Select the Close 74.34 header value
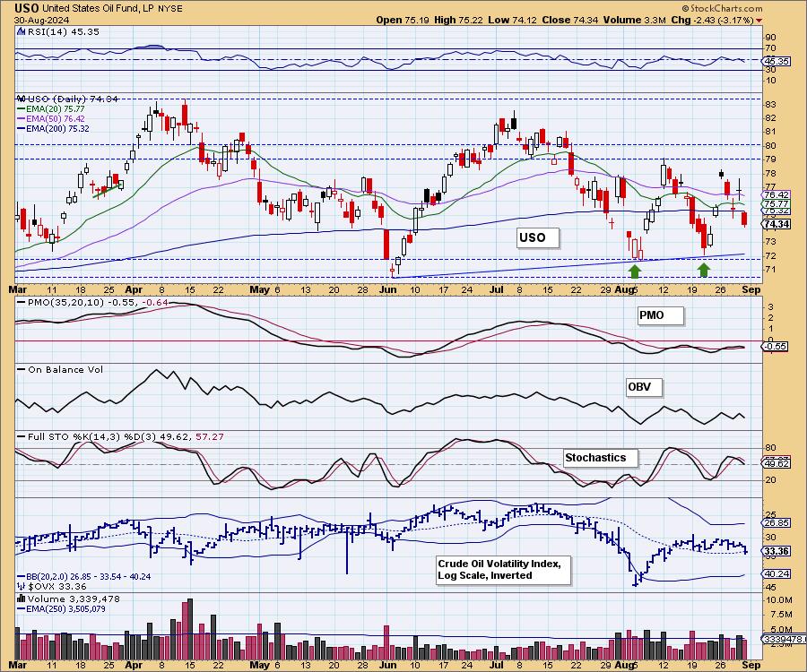The height and width of the screenshot is (672, 807). click(x=569, y=20)
